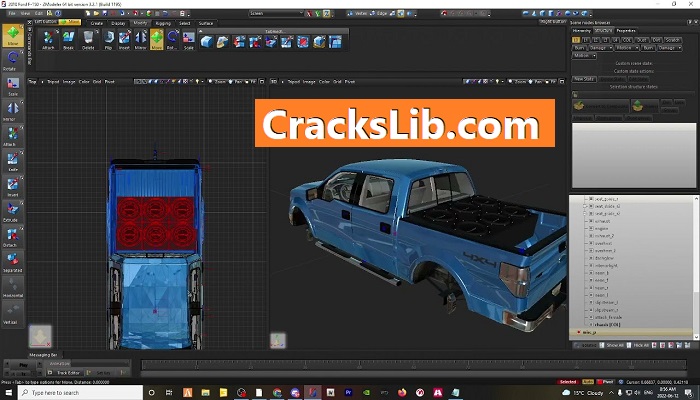The width and height of the screenshot is (700, 400).
Task: Click scene tree vertical scrollbar
Action: (x=696, y=267)
